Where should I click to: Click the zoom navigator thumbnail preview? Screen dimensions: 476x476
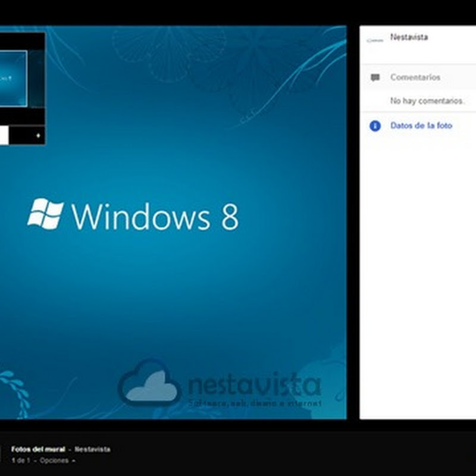coord(13,79)
